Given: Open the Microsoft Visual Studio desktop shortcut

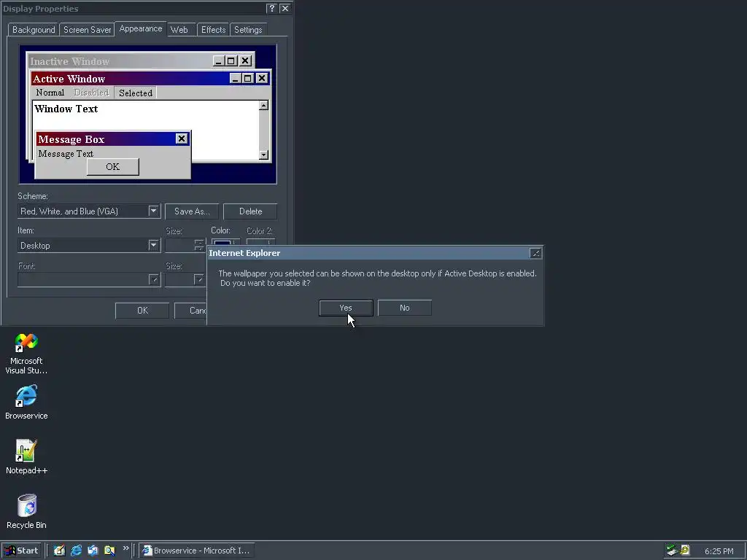Looking at the screenshot, I should coord(26,354).
